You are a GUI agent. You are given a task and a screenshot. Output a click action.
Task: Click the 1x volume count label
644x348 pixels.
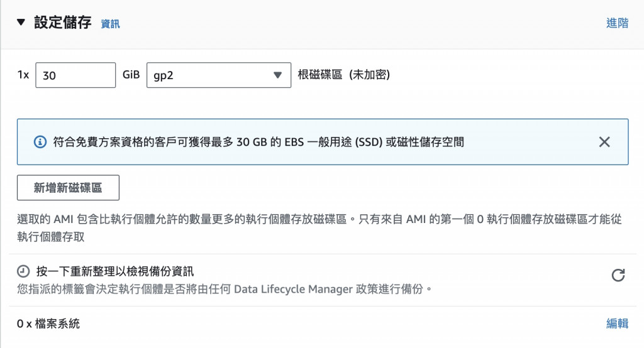click(x=23, y=75)
